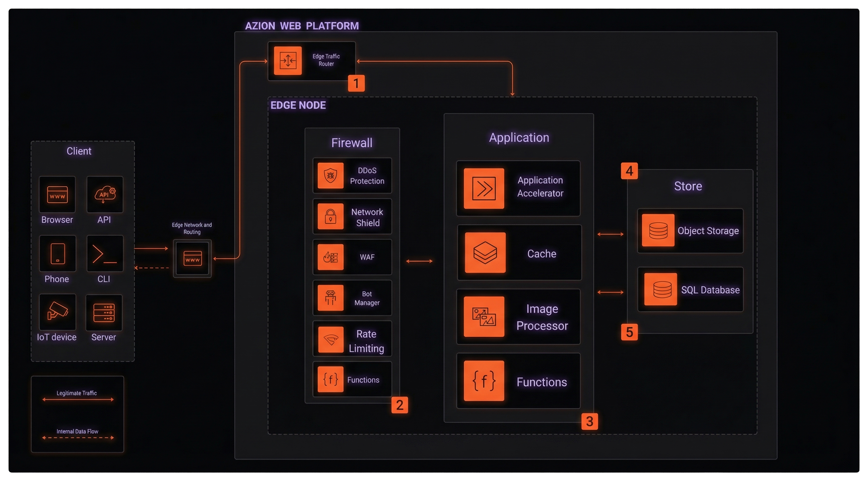This screenshot has height=484, width=868.
Task: Open the Edge Network and Routing www icon
Action: click(x=192, y=258)
